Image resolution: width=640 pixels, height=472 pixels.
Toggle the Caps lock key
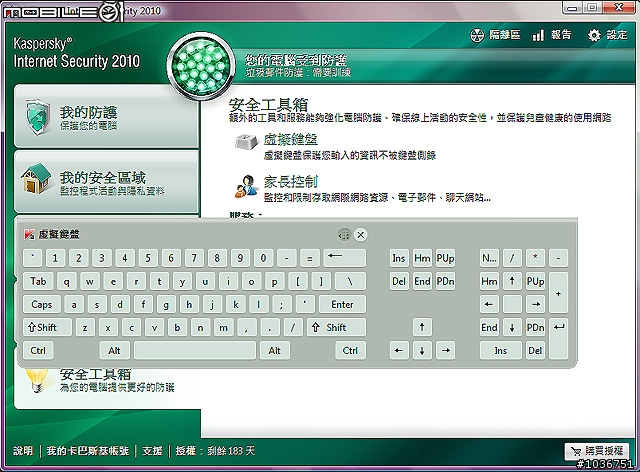coord(42,304)
